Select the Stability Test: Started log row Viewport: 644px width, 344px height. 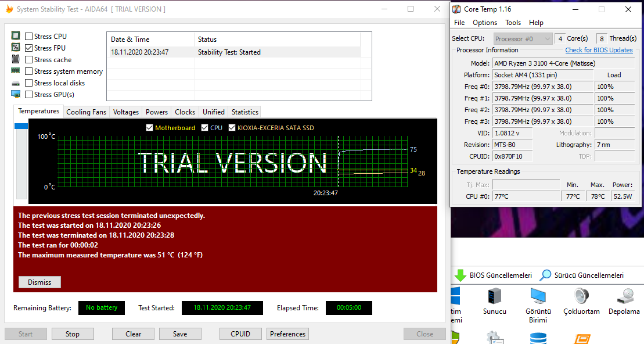coord(234,52)
